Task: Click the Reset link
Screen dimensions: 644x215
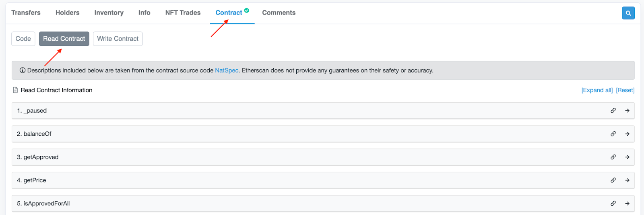Action: (x=625, y=90)
